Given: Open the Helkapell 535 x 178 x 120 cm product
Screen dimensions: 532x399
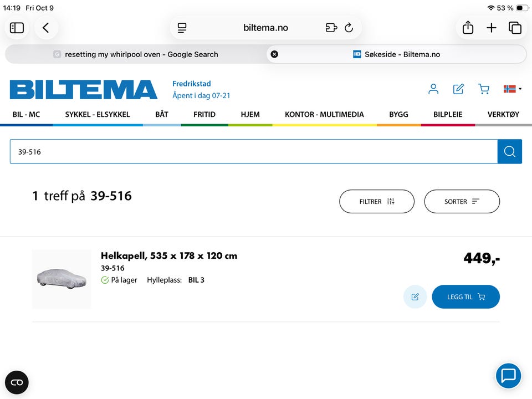Looking at the screenshot, I should 169,256.
